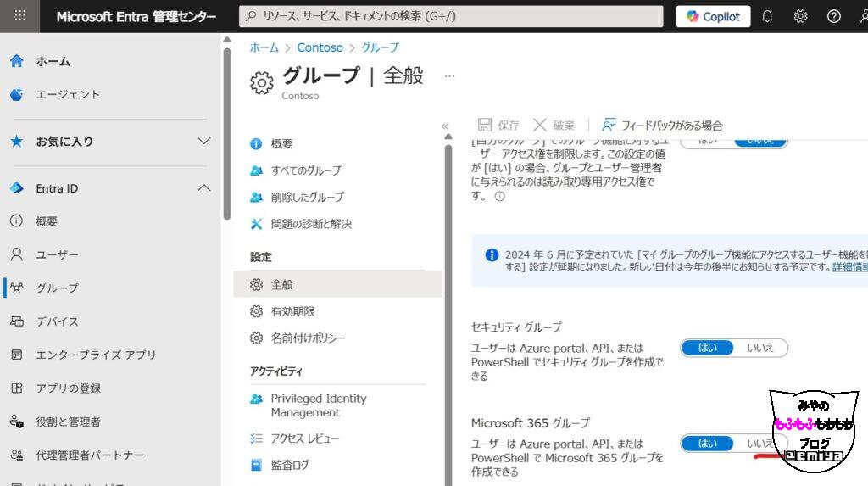Click the 概要 info icon in group menu
Screen dimensions: 868x486
coord(256,143)
